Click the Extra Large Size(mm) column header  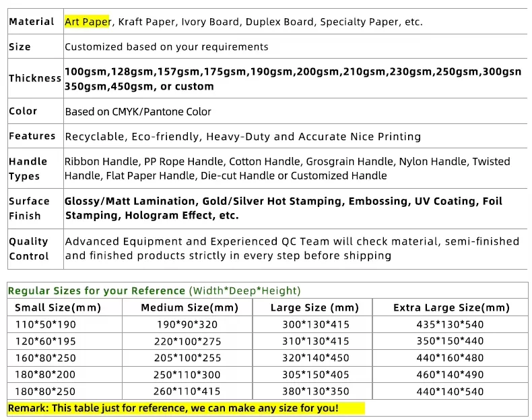click(x=451, y=307)
